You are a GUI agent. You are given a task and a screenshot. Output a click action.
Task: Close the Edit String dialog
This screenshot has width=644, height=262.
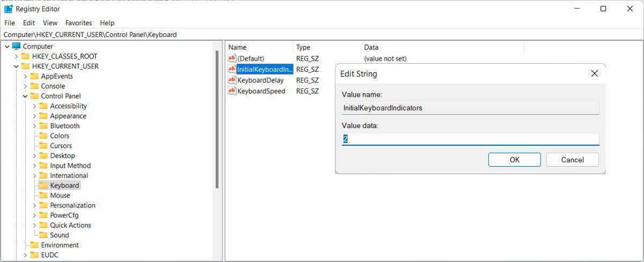pyautogui.click(x=594, y=74)
